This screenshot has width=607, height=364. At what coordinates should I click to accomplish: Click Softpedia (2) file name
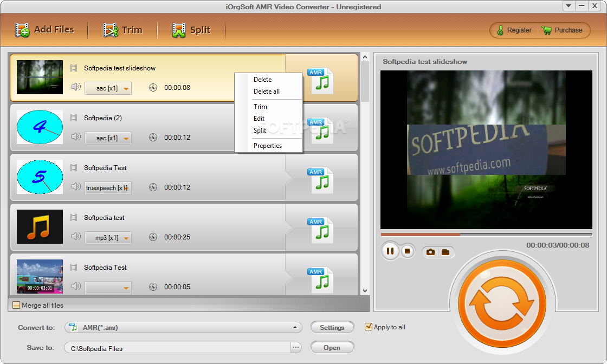pos(103,118)
